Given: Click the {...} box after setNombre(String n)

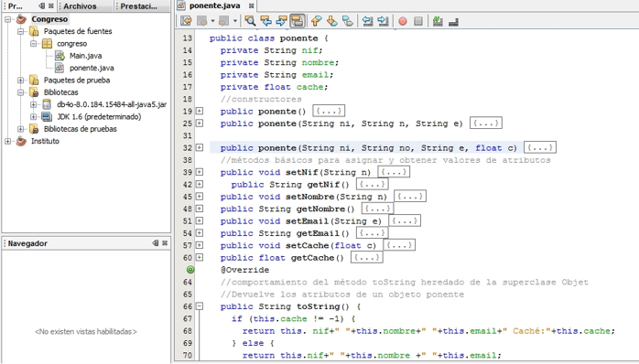Looking at the screenshot, I should pos(410,197).
